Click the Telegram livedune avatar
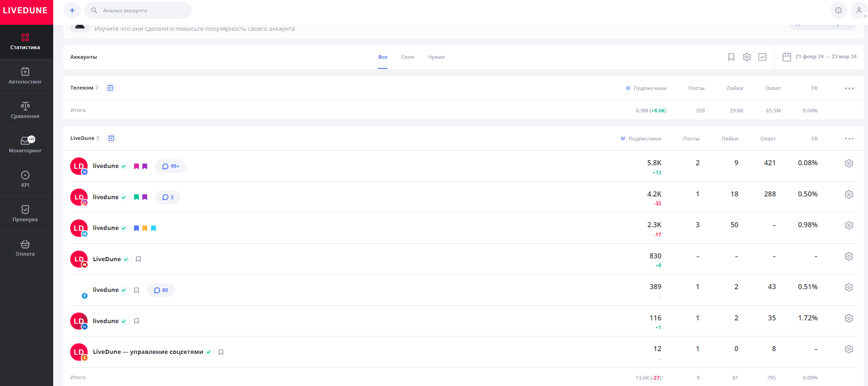This screenshot has height=386, width=868. tap(79, 228)
